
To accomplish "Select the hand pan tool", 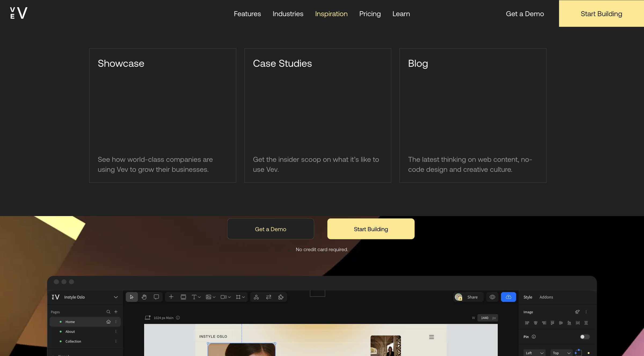I will pyautogui.click(x=144, y=297).
